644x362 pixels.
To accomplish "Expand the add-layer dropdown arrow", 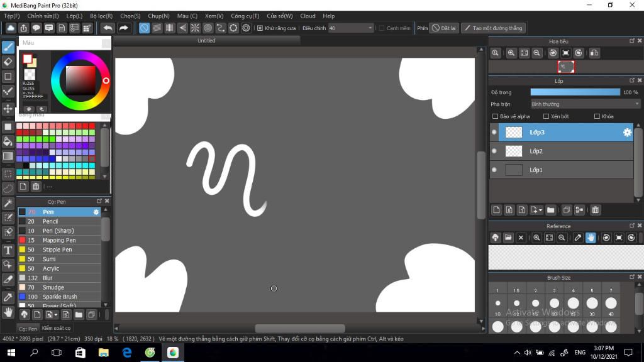I will pos(540,210).
